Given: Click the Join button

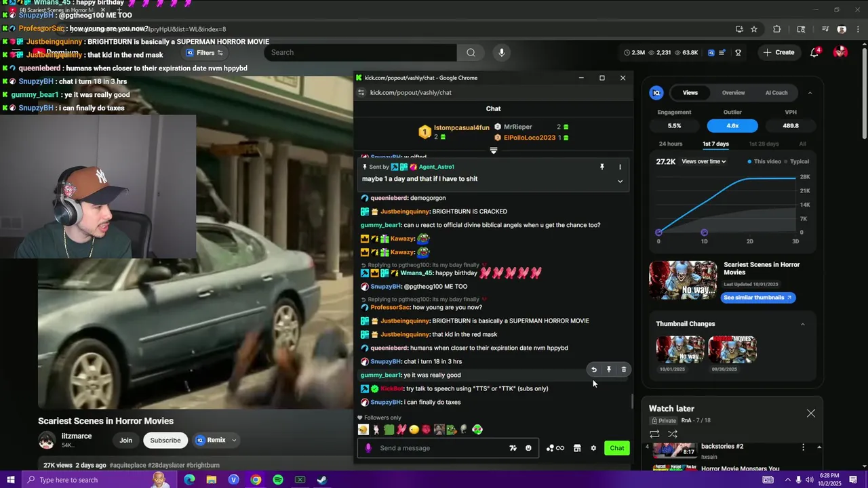Looking at the screenshot, I should tap(126, 441).
